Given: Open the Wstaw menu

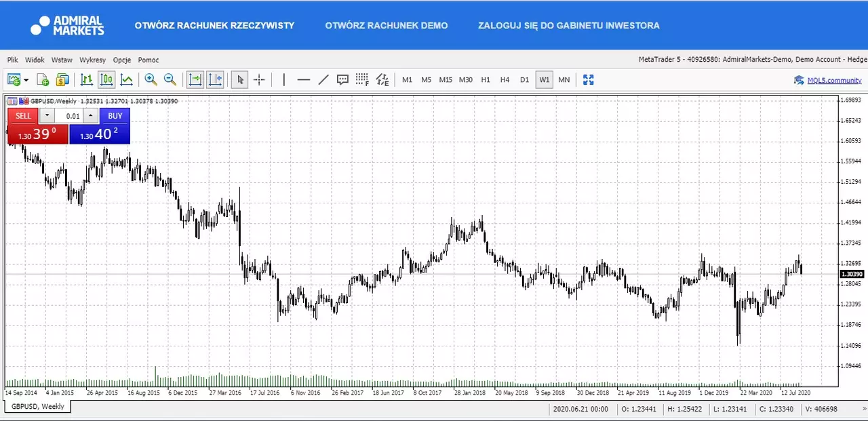Looking at the screenshot, I should (x=62, y=60).
